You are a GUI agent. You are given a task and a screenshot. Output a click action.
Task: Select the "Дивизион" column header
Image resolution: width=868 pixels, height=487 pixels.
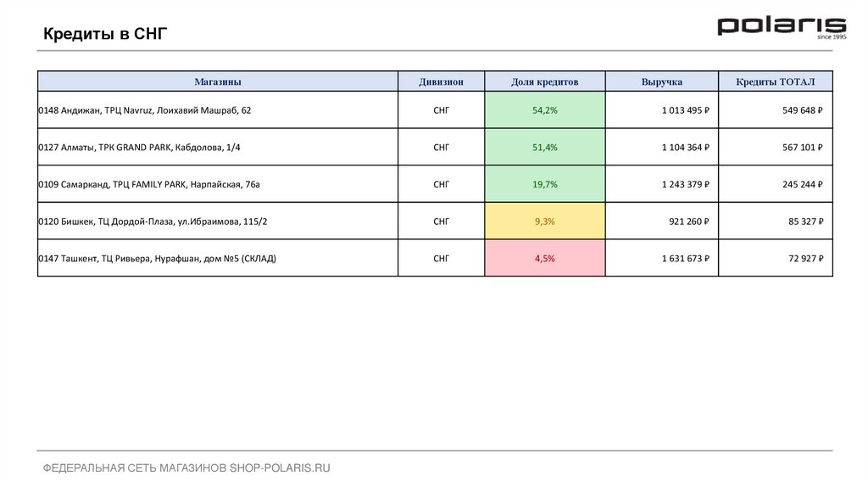441,82
